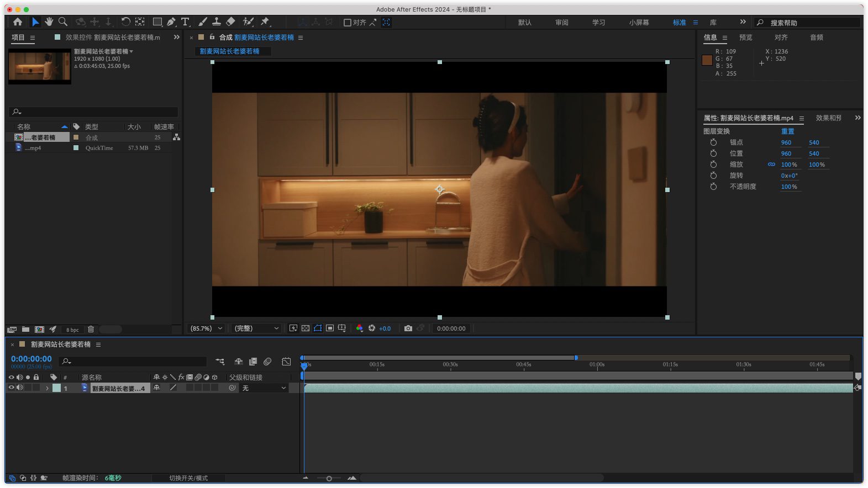Click 重置 to reset layer transform
Screen dimensions: 868x488
tap(787, 131)
